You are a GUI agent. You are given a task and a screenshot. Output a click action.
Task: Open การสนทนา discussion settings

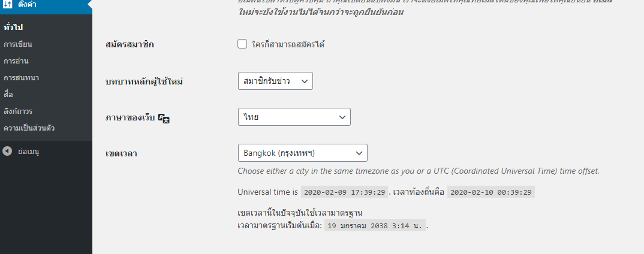[x=22, y=78]
